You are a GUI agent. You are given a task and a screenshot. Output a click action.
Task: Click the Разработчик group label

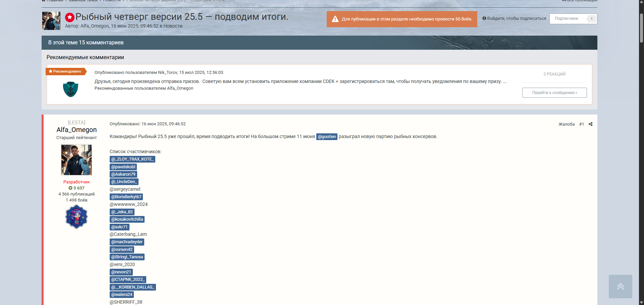coord(76,182)
